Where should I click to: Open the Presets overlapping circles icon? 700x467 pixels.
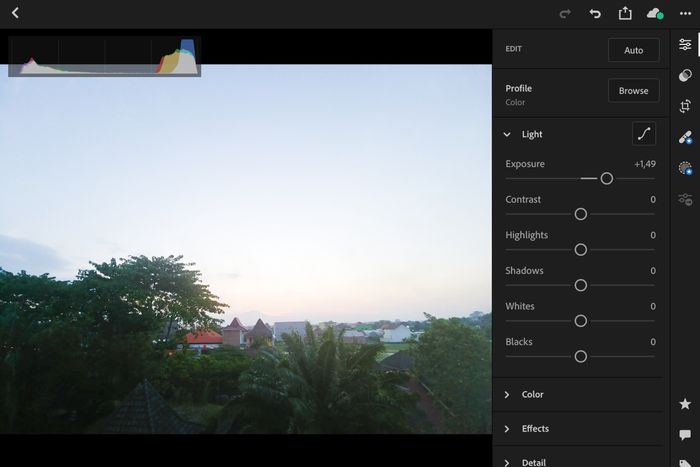[685, 75]
